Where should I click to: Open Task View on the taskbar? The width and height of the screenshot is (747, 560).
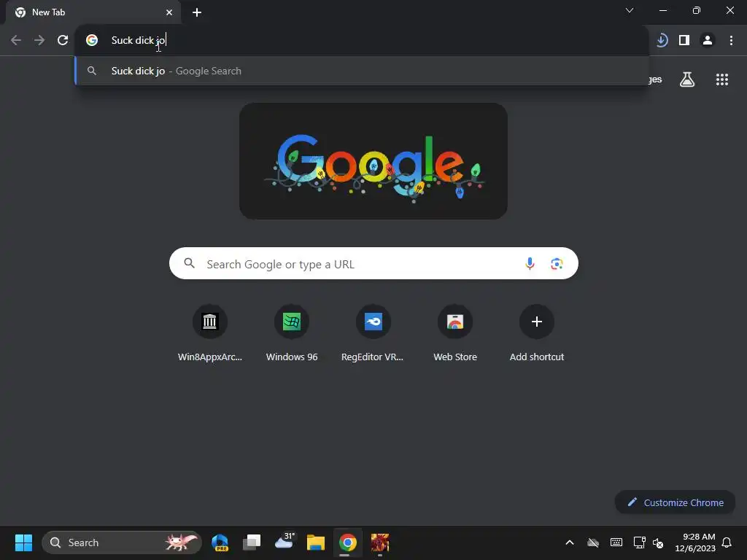[252, 542]
